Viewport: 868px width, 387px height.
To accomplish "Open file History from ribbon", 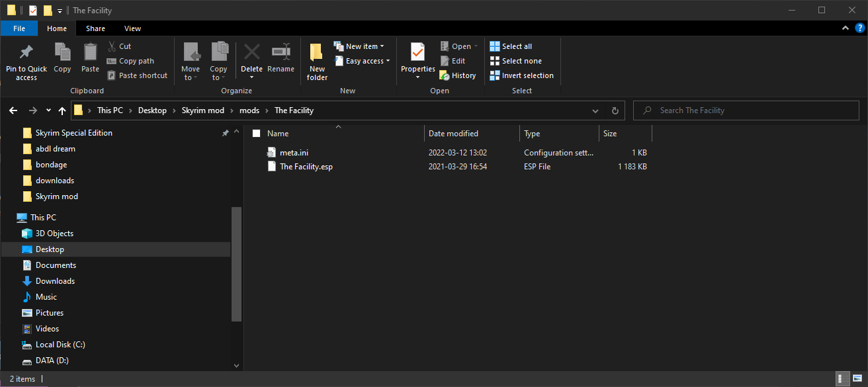I will pos(458,75).
